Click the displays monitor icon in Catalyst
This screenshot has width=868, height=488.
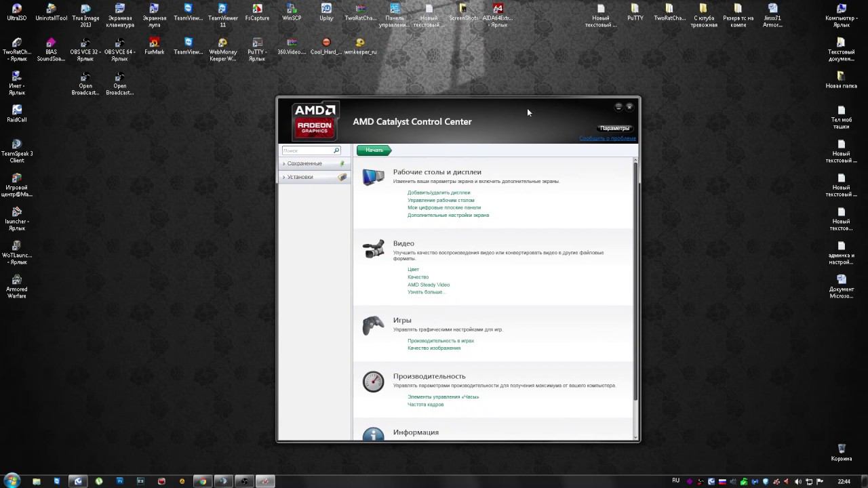373,177
